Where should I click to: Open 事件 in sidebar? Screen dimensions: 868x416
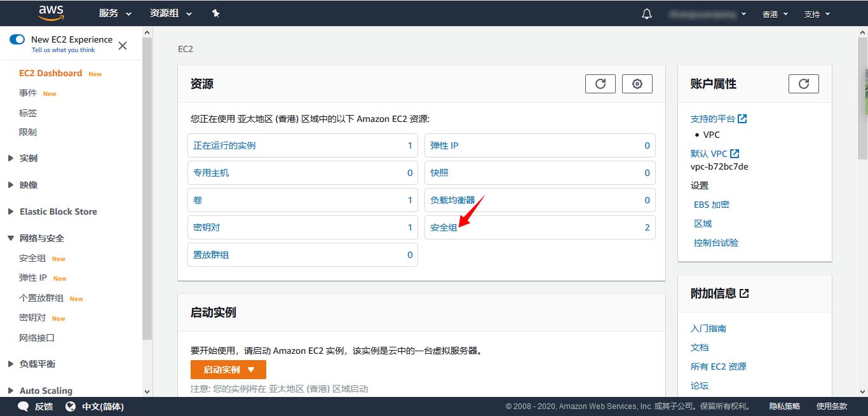28,93
